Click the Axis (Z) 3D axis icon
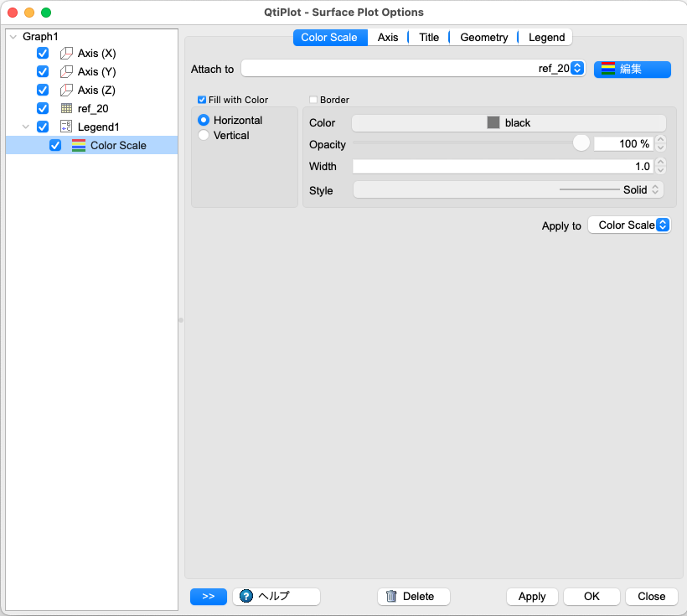Image resolution: width=687 pixels, height=616 pixels. point(66,90)
